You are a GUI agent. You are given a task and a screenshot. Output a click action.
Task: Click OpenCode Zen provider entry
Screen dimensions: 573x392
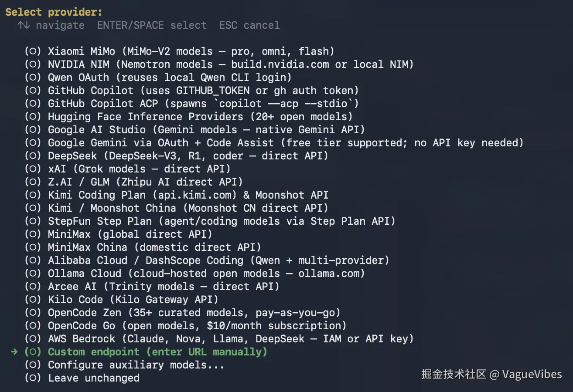[x=194, y=313]
